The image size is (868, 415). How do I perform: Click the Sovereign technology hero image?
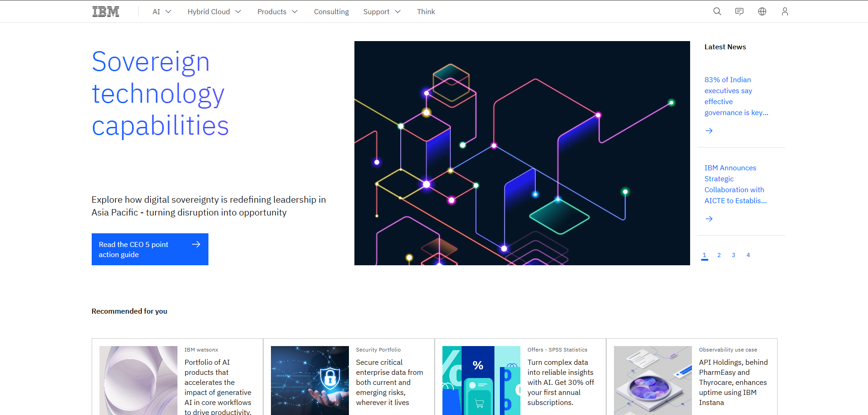pos(522,153)
